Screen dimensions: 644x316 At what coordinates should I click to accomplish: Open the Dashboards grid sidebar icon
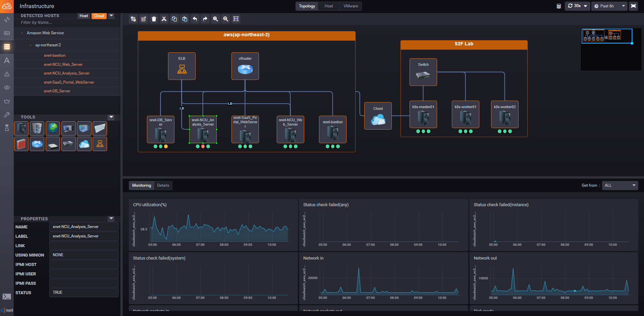[7, 33]
